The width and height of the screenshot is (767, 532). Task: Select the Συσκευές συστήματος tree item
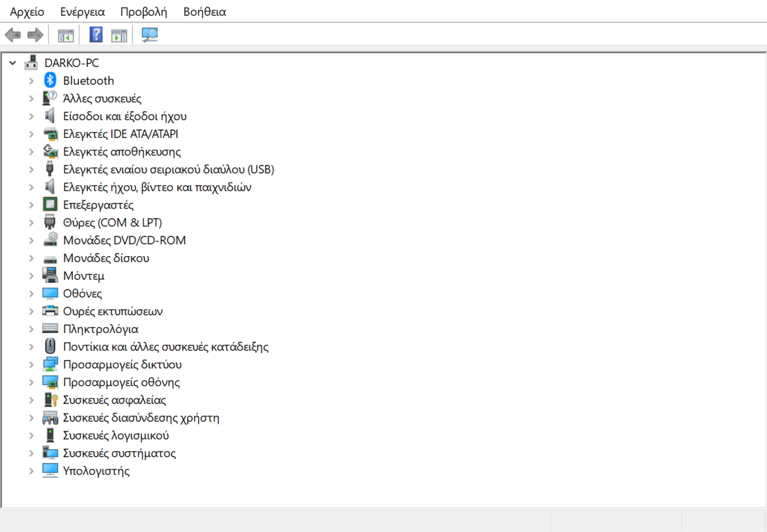(x=119, y=453)
